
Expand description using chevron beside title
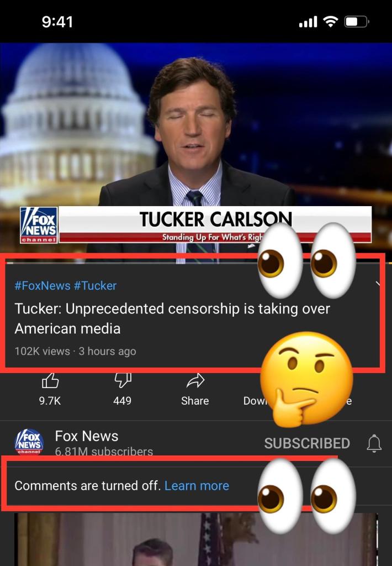pos(378,284)
